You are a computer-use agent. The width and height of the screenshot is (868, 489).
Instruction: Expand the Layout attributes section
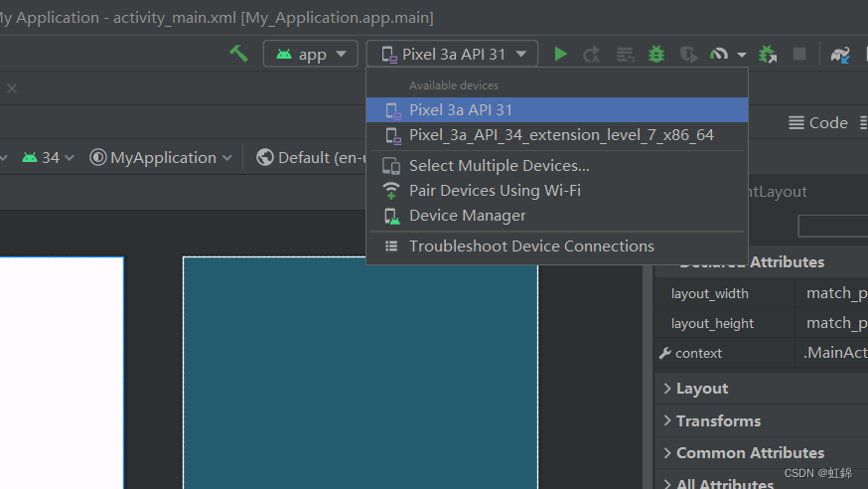pyautogui.click(x=701, y=389)
